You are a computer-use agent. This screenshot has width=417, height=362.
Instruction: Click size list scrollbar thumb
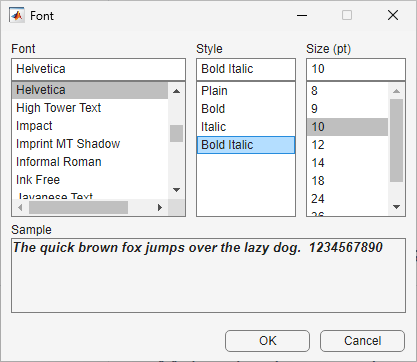[396, 140]
